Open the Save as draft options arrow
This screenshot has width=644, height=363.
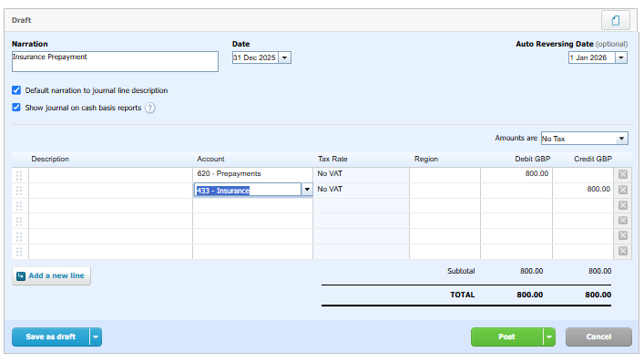(x=96, y=337)
